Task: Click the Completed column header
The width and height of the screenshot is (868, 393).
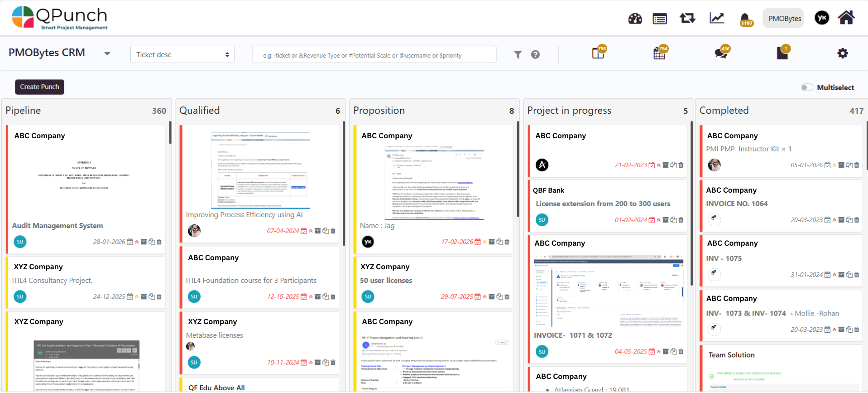Action: pos(724,111)
